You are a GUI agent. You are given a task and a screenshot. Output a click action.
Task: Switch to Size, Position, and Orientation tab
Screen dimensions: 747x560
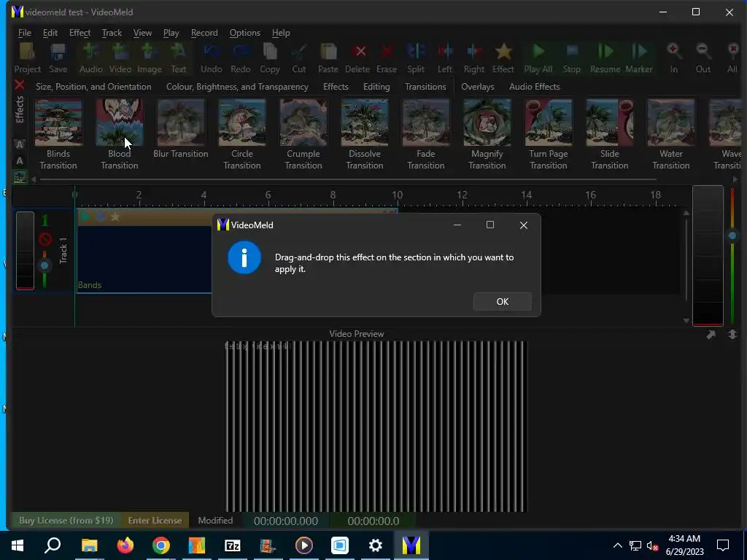tap(93, 87)
